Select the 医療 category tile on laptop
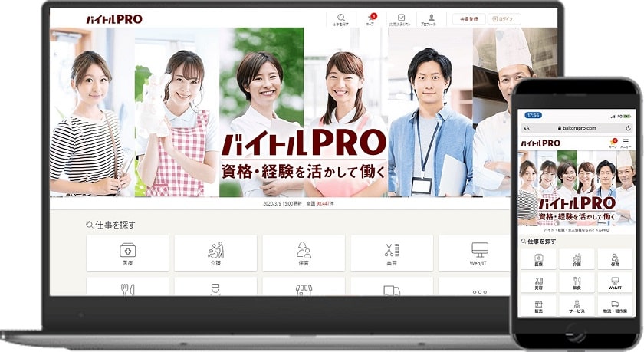Viewport: 644px width, 352px height. [x=127, y=253]
